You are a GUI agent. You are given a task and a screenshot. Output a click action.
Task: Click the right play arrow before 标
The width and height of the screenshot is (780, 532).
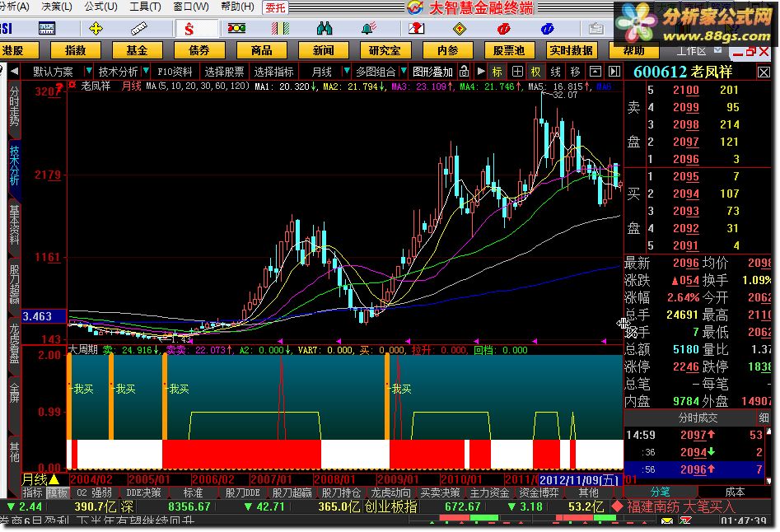(x=481, y=72)
